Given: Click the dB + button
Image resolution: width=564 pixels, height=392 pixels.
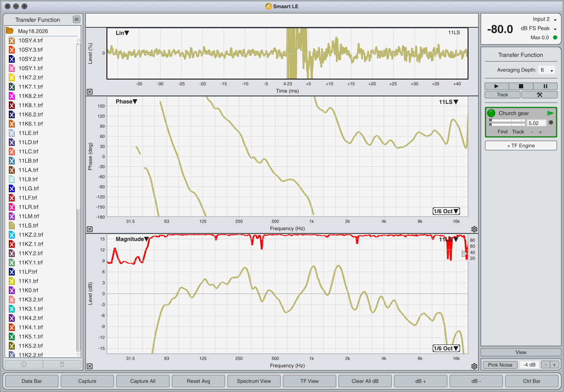Looking at the screenshot, I should click(421, 381).
